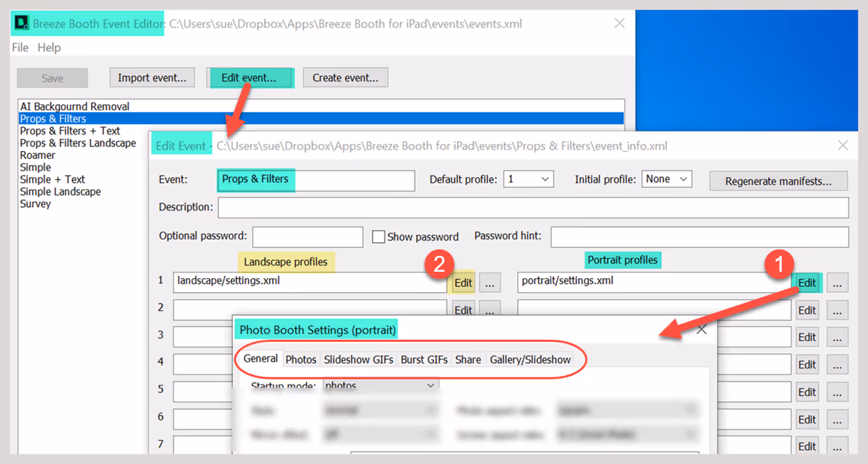Screen dimensions: 868x464
Task: Click Breeze Booth Event Editor app icon
Action: (x=20, y=24)
